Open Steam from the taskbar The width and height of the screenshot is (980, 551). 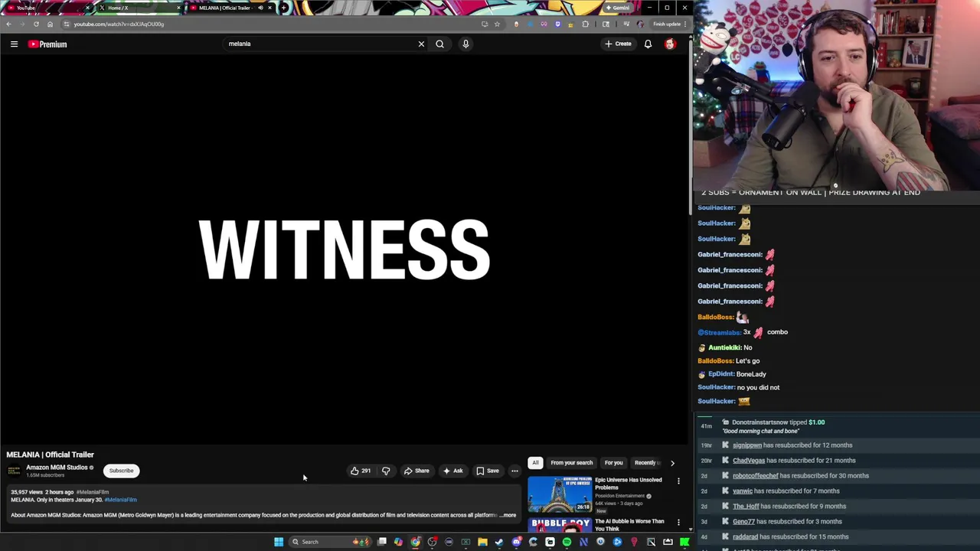499,542
